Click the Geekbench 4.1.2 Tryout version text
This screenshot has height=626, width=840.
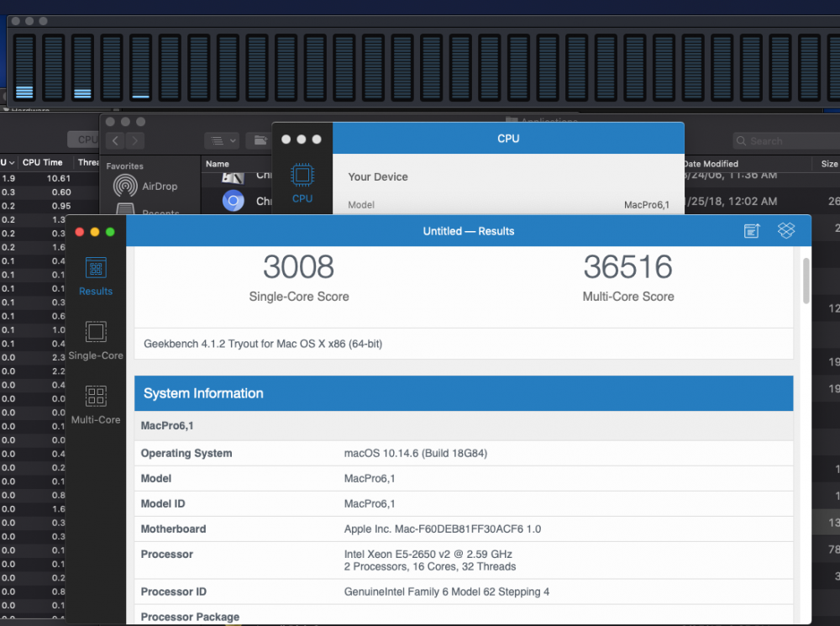point(262,344)
